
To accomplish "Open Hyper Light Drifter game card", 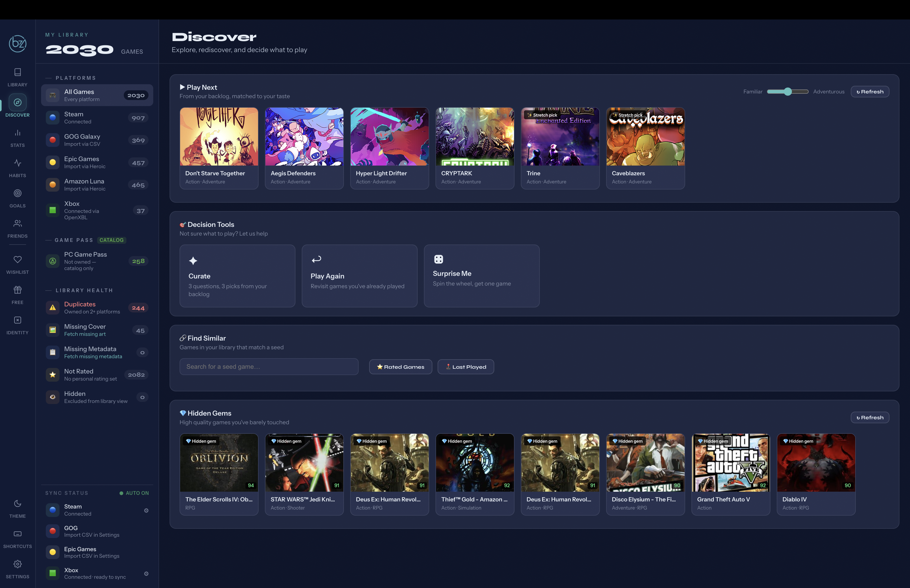I will pyautogui.click(x=389, y=148).
